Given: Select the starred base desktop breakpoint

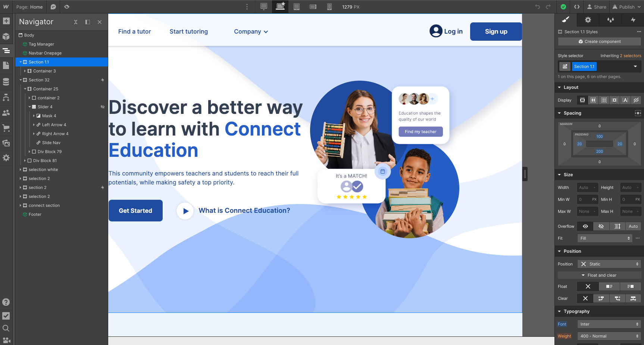Looking at the screenshot, I should point(280,6).
